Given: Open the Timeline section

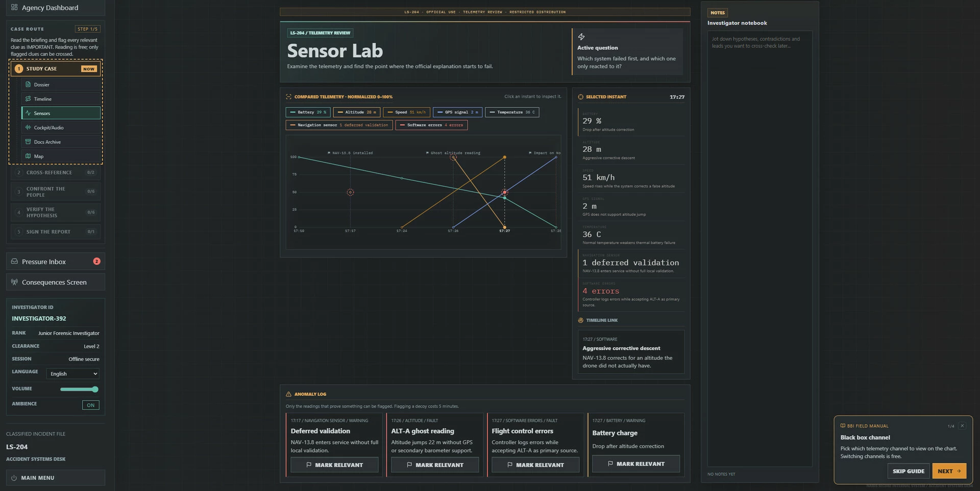Looking at the screenshot, I should (x=61, y=99).
